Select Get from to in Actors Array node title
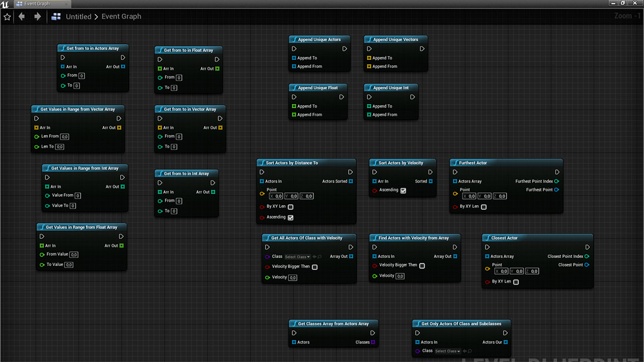The image size is (644, 362). point(93,48)
